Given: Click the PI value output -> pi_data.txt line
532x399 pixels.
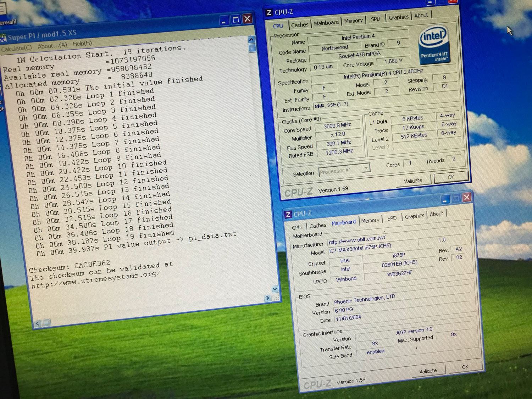Looking at the screenshot, I should pyautogui.click(x=136, y=244).
